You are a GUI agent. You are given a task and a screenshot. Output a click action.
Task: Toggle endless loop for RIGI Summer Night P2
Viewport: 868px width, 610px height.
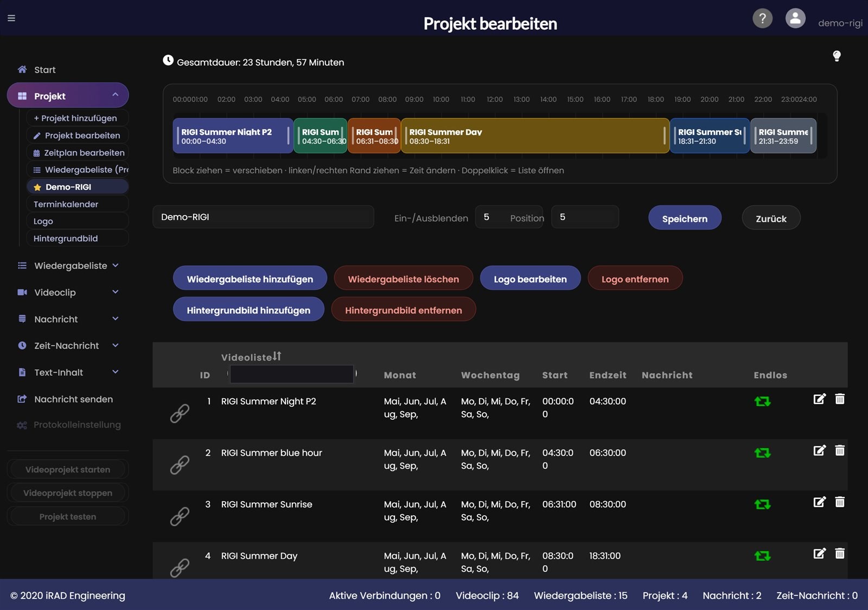point(762,402)
